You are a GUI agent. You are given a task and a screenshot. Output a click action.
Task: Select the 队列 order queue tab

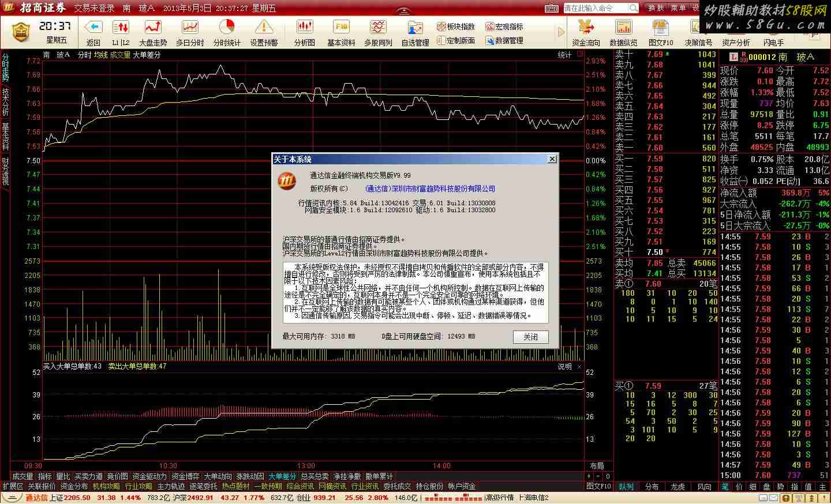click(626, 487)
